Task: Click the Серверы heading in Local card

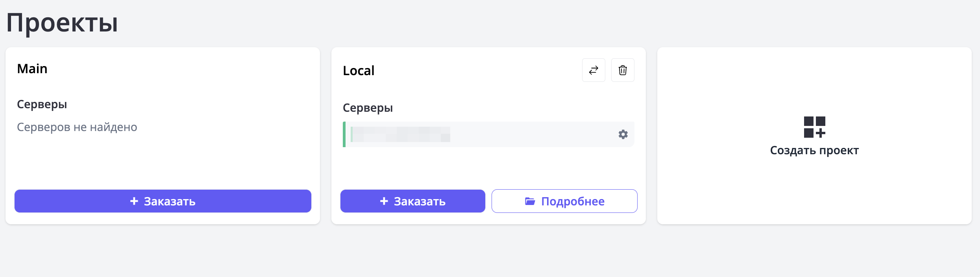Action: [368, 108]
